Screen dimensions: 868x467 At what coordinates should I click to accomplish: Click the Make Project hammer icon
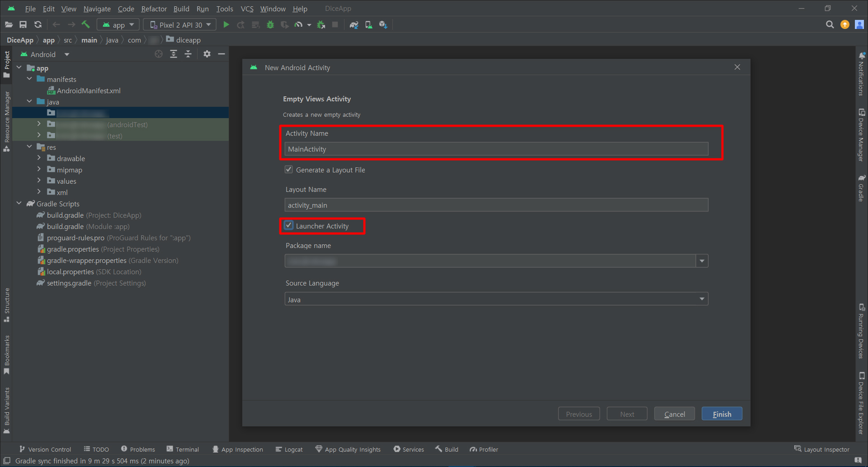pyautogui.click(x=85, y=25)
